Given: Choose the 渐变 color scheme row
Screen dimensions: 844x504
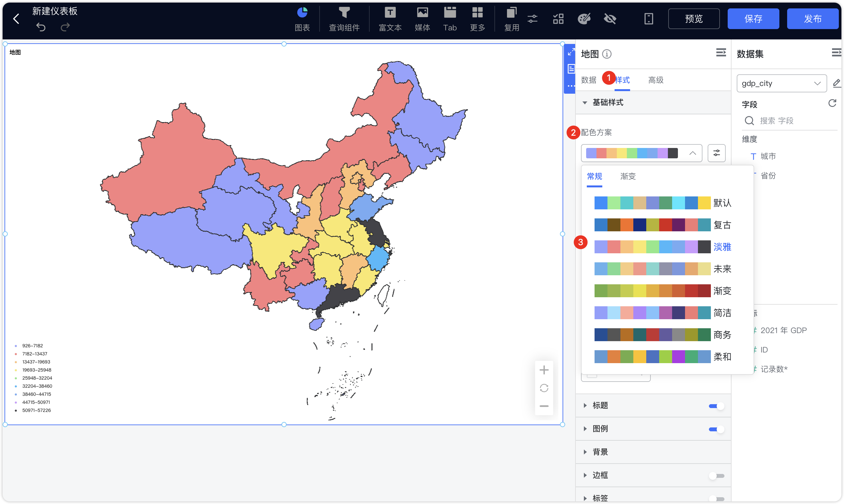Looking at the screenshot, I should (x=662, y=291).
